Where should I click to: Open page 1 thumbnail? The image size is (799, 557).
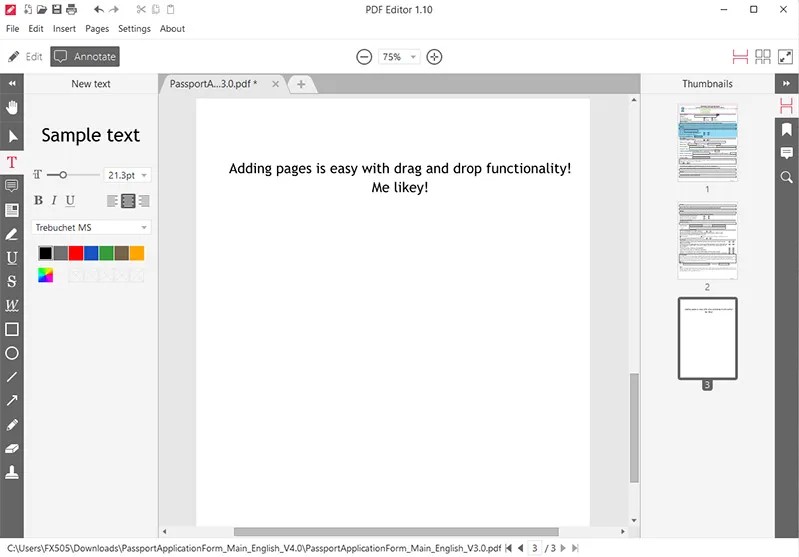pos(707,143)
